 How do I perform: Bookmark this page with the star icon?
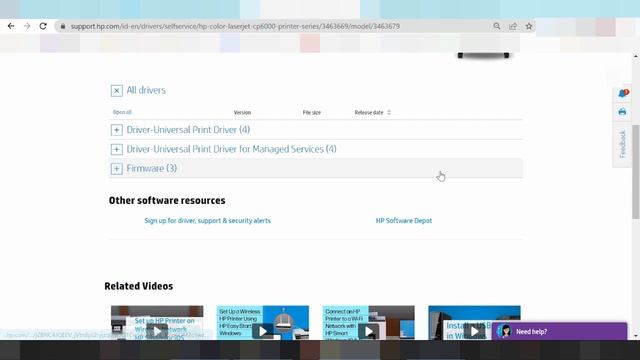(x=529, y=26)
